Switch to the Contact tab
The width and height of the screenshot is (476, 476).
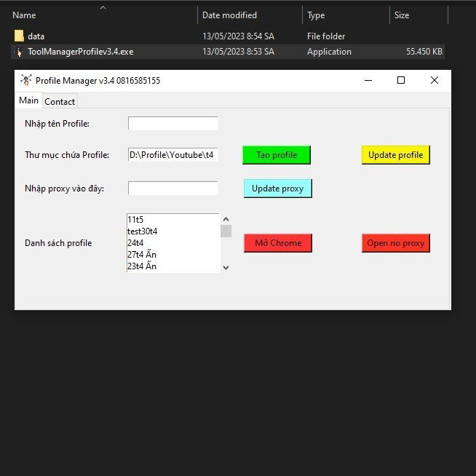60,101
